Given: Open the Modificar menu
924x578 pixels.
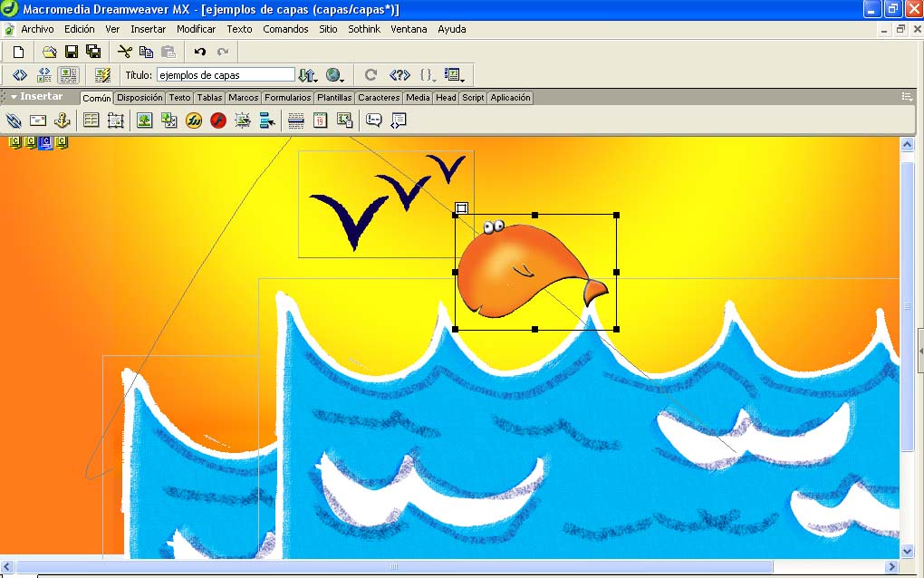Looking at the screenshot, I should 197,29.
